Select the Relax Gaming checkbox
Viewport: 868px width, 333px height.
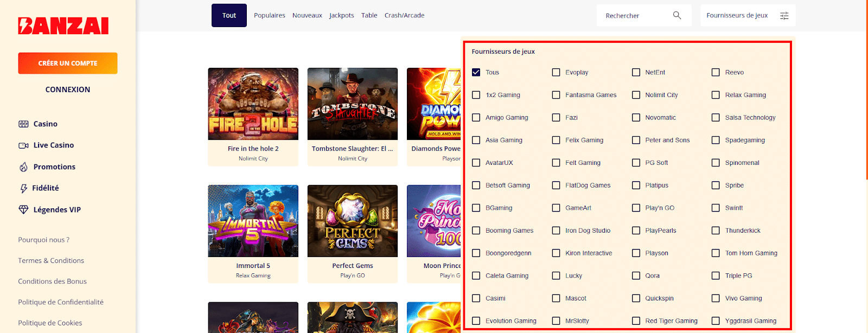click(716, 95)
